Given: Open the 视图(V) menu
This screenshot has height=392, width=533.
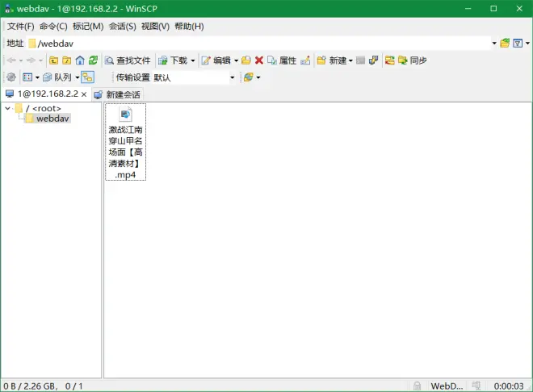Looking at the screenshot, I should (155, 26).
